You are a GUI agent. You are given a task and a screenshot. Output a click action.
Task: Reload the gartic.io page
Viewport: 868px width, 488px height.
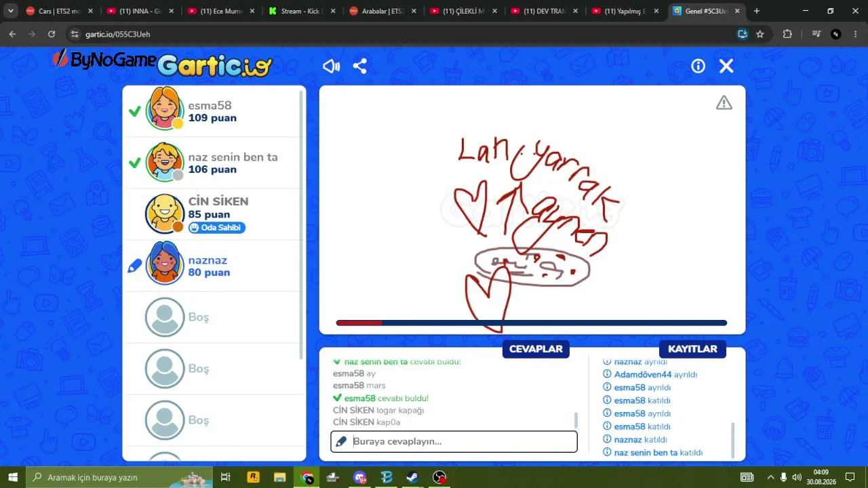pos(52,34)
